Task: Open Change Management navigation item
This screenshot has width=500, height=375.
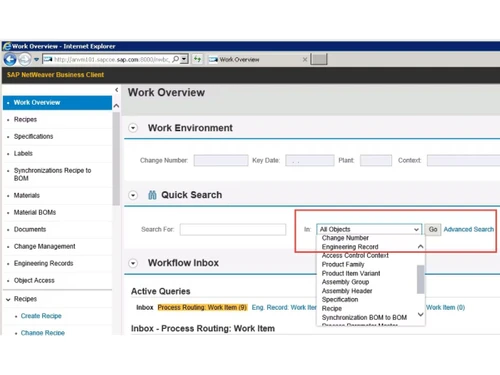Action: [x=44, y=246]
